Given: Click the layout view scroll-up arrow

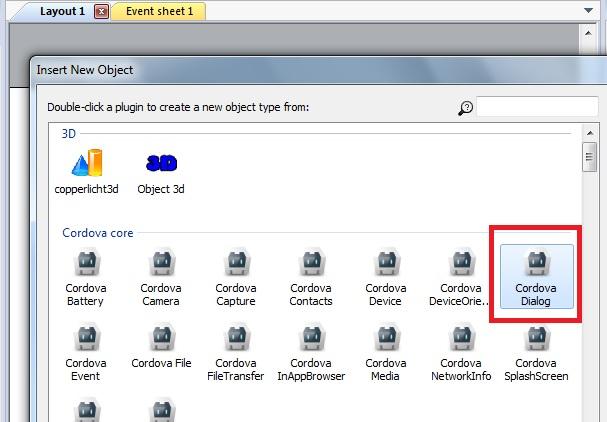Looking at the screenshot, I should (x=588, y=34).
